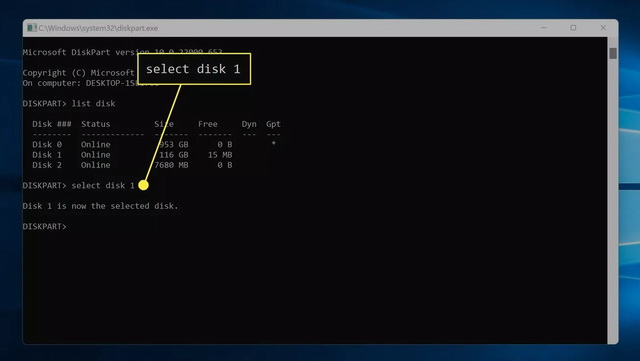Click the Gpt asterisk for Disk 0
The height and width of the screenshot is (361, 640).
273,144
